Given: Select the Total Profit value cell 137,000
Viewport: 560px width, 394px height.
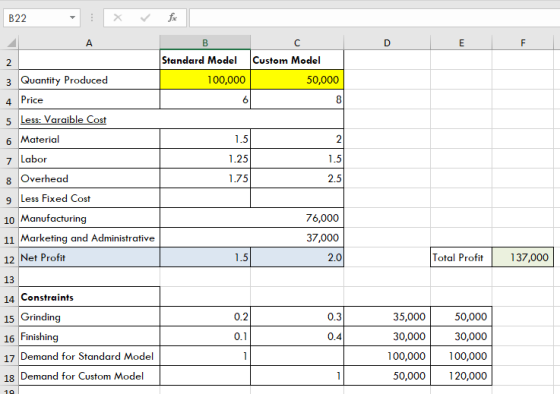Looking at the screenshot, I should [x=522, y=257].
